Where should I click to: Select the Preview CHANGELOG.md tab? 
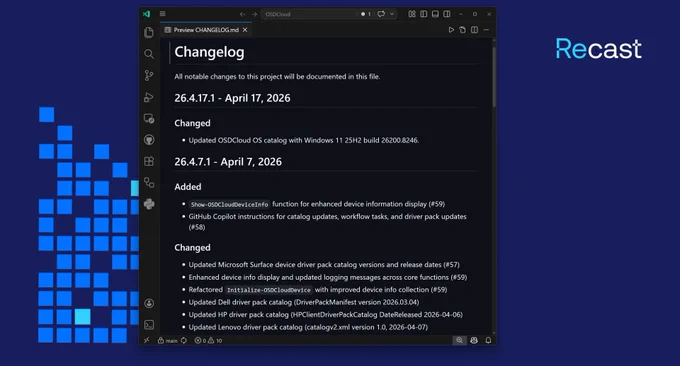206,30
